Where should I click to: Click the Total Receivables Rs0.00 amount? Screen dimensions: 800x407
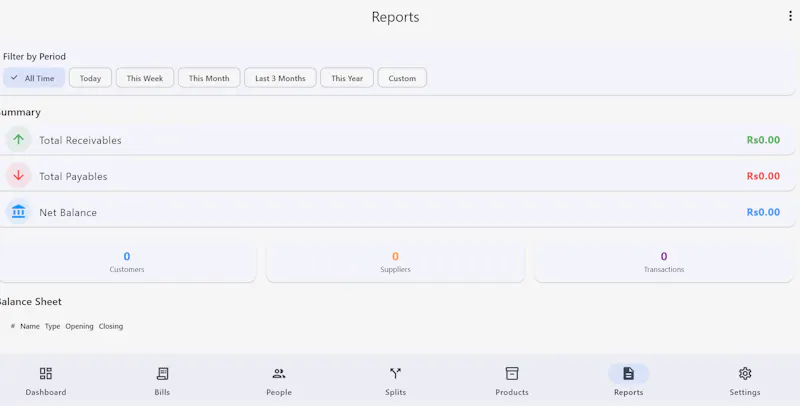pyautogui.click(x=763, y=140)
